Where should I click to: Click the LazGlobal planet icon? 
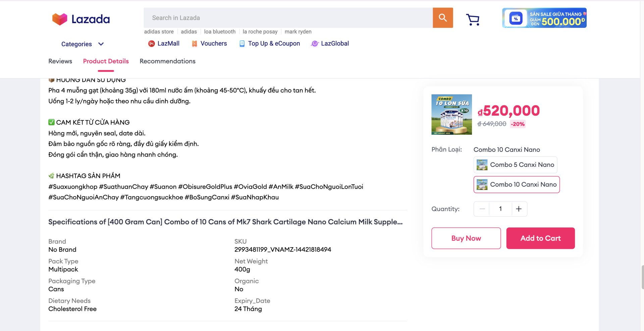pos(315,44)
